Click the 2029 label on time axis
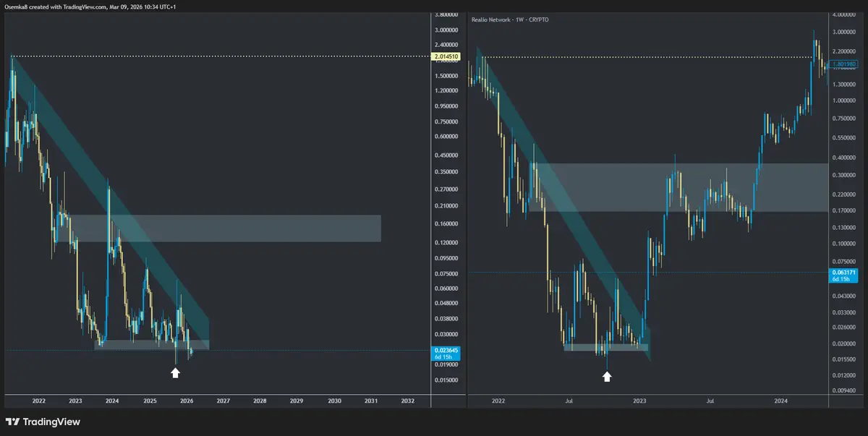The height and width of the screenshot is (436, 868). pos(297,401)
